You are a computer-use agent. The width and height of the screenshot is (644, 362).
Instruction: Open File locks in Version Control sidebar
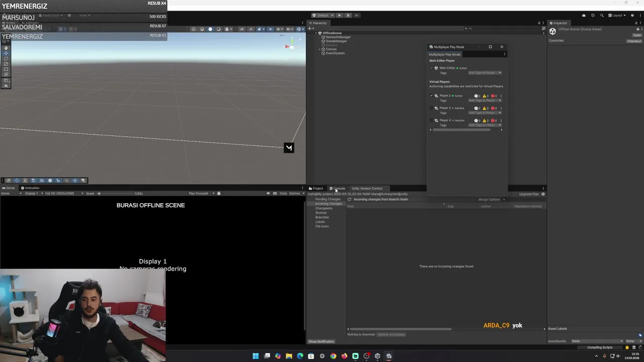tap(322, 226)
